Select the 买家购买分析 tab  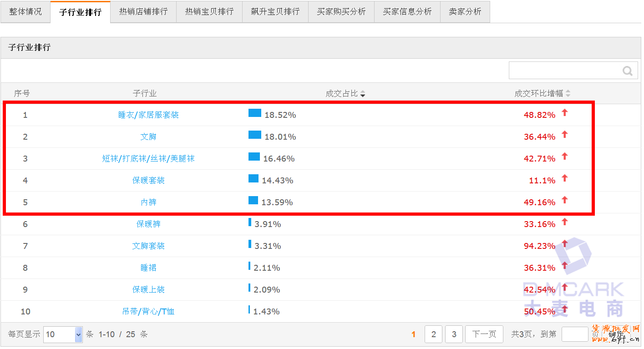coord(341,11)
